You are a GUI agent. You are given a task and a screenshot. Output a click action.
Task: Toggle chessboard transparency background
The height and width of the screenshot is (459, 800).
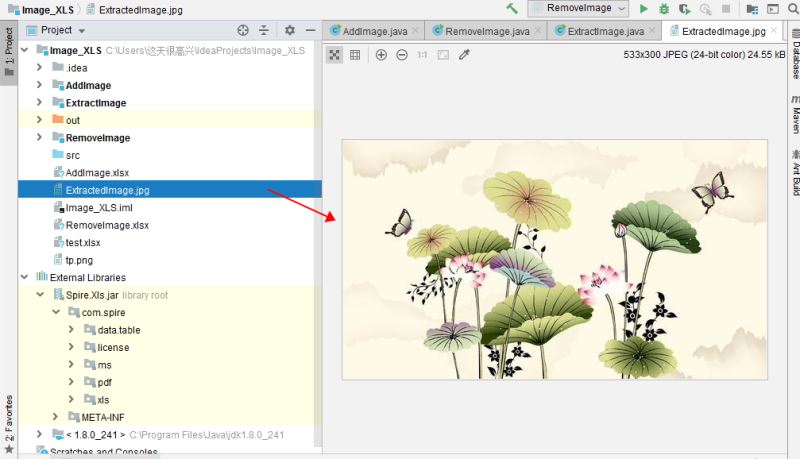point(335,55)
